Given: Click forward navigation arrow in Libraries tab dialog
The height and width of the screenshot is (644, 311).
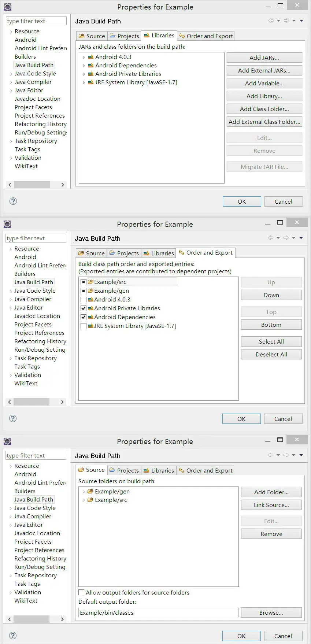Looking at the screenshot, I should (x=286, y=21).
